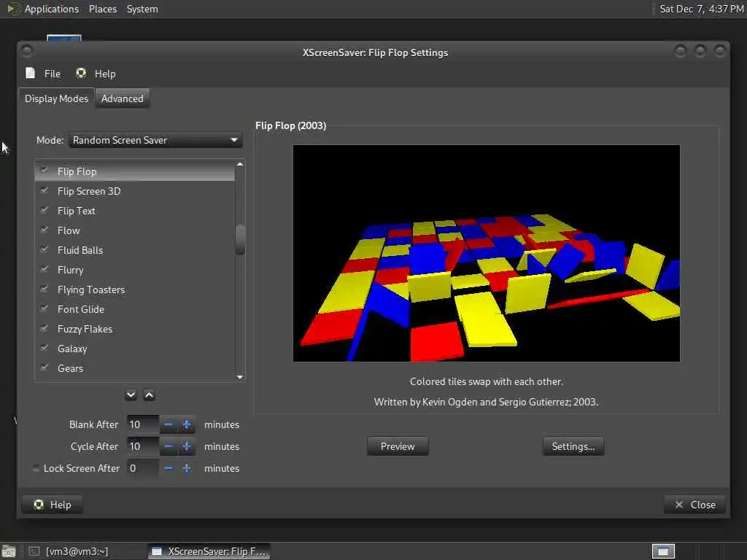Image resolution: width=747 pixels, height=560 pixels.
Task: Select Galaxy screensaver
Action: [x=135, y=349]
